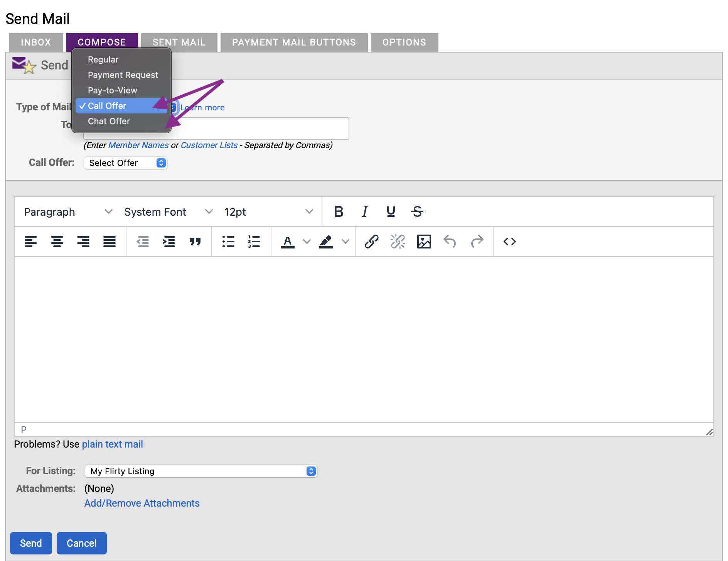This screenshot has width=728, height=561.
Task: Align text left
Action: pyautogui.click(x=31, y=242)
